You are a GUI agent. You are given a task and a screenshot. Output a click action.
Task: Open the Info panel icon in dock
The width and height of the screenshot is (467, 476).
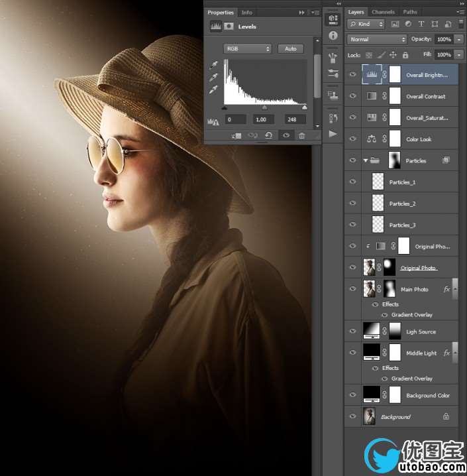(333, 36)
